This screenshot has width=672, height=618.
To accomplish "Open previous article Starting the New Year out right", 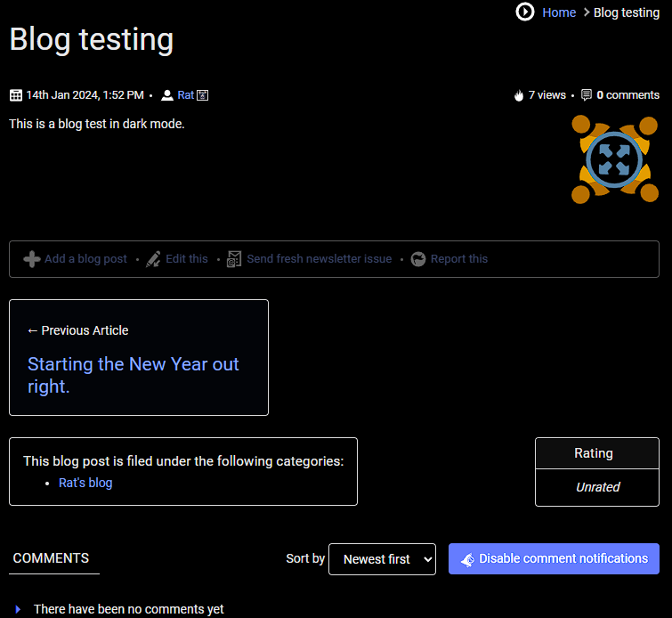I will point(134,375).
